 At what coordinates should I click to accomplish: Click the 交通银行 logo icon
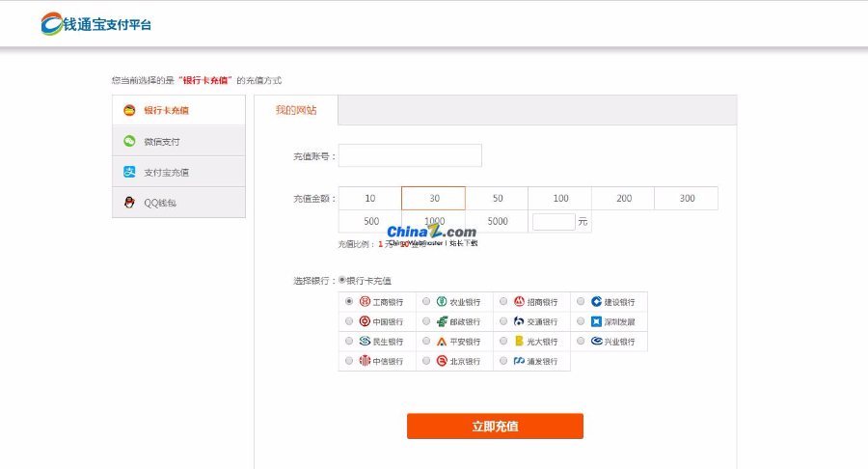[x=519, y=321]
